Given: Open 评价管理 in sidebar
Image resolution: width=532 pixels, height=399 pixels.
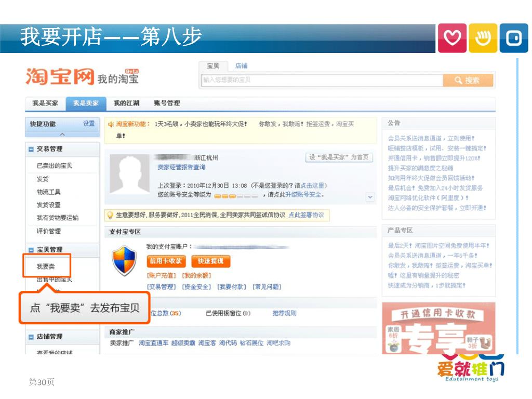Looking at the screenshot, I should coord(48,231).
